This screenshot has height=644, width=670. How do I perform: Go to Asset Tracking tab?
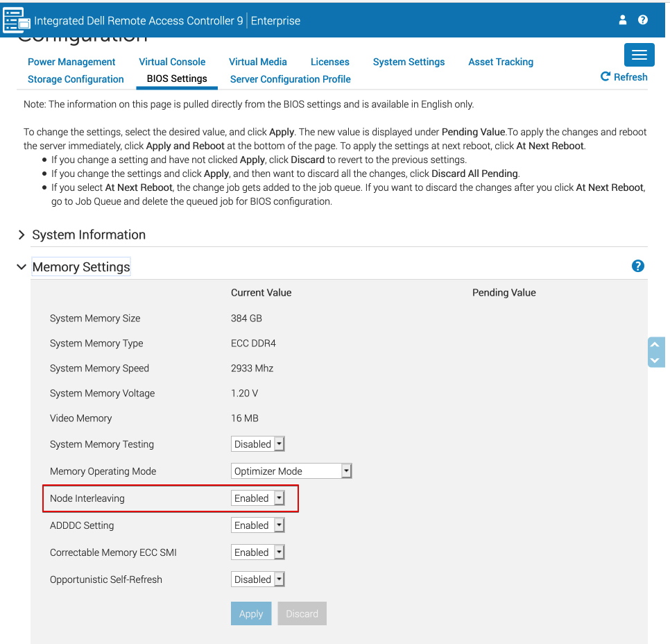(501, 62)
